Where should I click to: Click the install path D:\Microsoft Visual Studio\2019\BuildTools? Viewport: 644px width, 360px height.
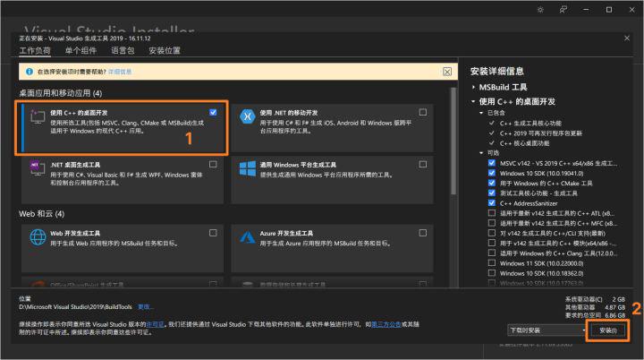coord(75,307)
